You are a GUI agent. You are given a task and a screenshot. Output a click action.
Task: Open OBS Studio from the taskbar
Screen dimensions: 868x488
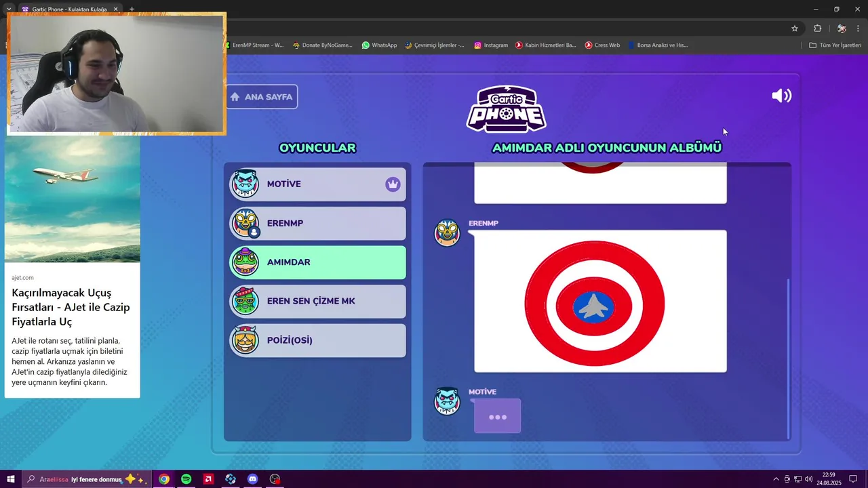click(x=275, y=479)
